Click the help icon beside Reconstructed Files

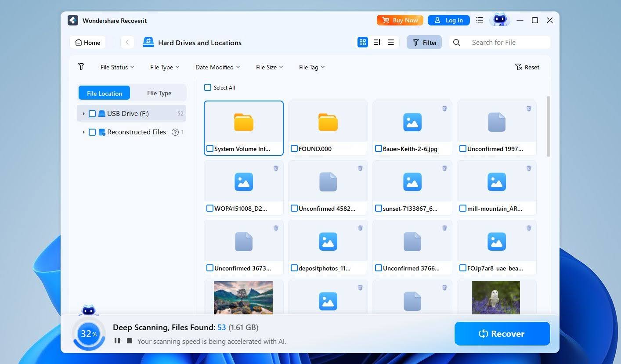tap(175, 132)
